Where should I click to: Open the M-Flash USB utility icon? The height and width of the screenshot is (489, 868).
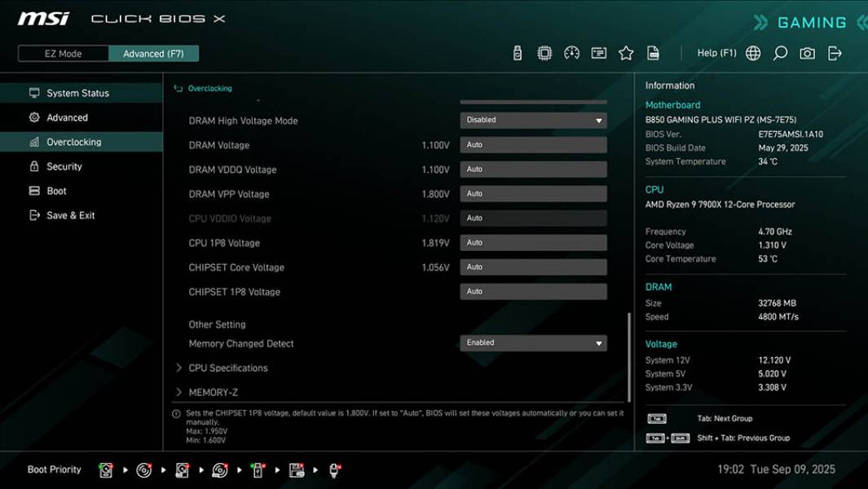[519, 52]
